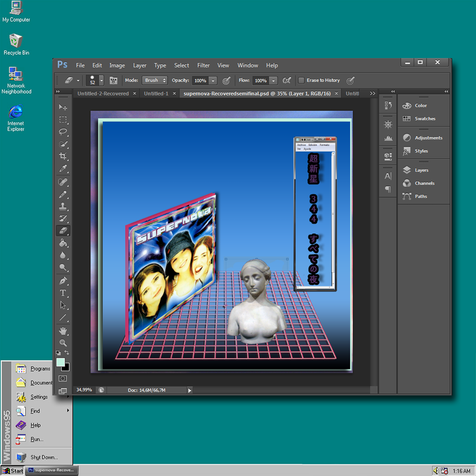Toggle airbrush mode next to Flow

click(287, 81)
